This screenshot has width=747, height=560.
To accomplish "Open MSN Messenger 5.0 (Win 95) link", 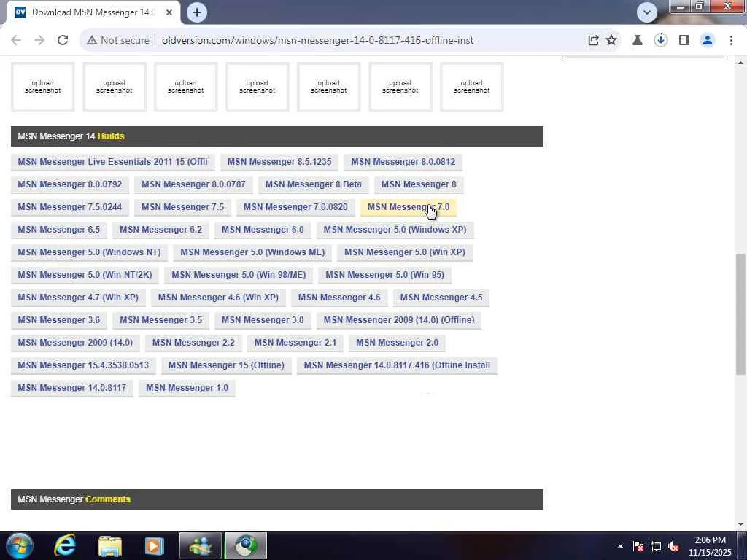I will (x=384, y=275).
